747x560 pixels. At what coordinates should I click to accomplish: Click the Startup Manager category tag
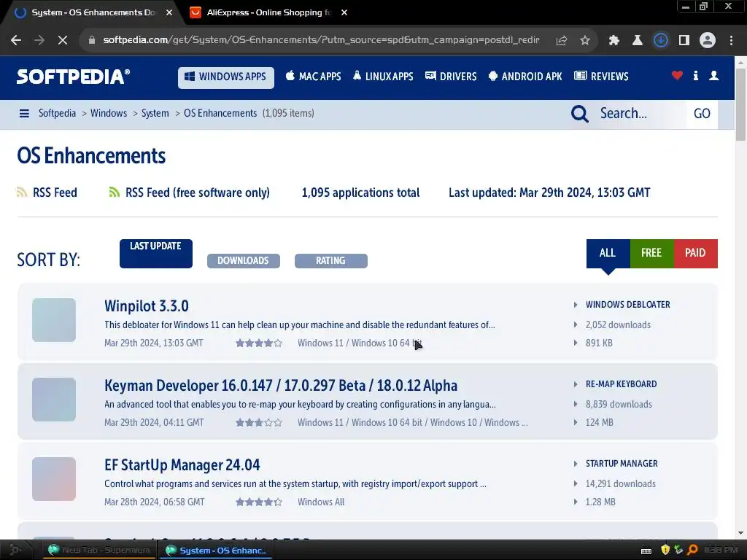622,464
